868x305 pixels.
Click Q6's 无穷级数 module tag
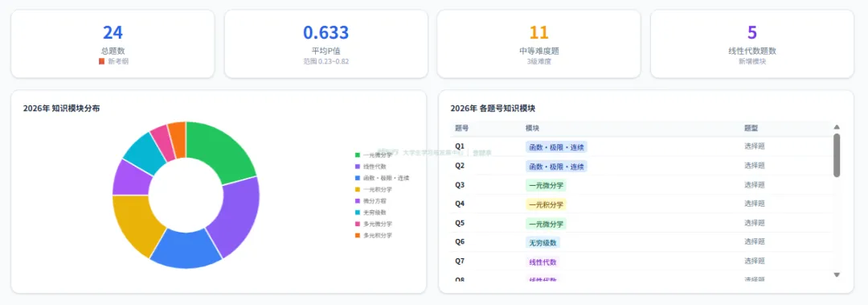click(x=542, y=243)
